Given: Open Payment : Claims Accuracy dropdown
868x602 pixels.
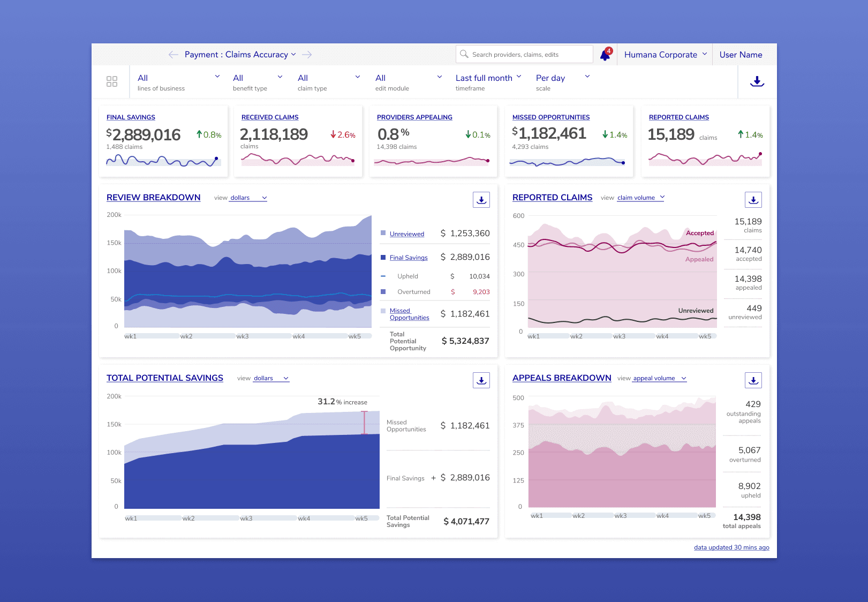Looking at the screenshot, I should coord(240,55).
